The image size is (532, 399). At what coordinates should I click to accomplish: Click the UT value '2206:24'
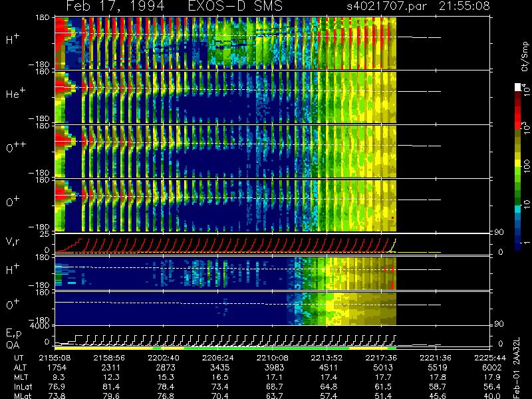(x=218, y=358)
